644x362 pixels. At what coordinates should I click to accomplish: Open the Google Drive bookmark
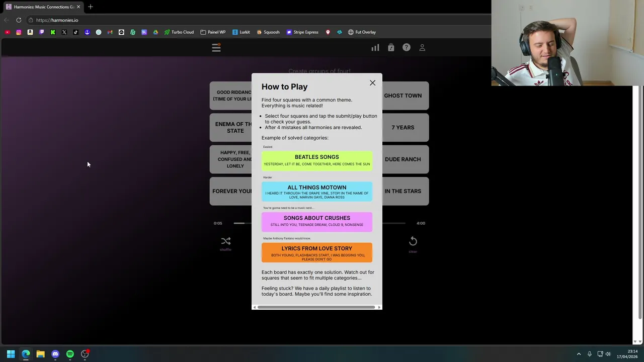click(155, 32)
